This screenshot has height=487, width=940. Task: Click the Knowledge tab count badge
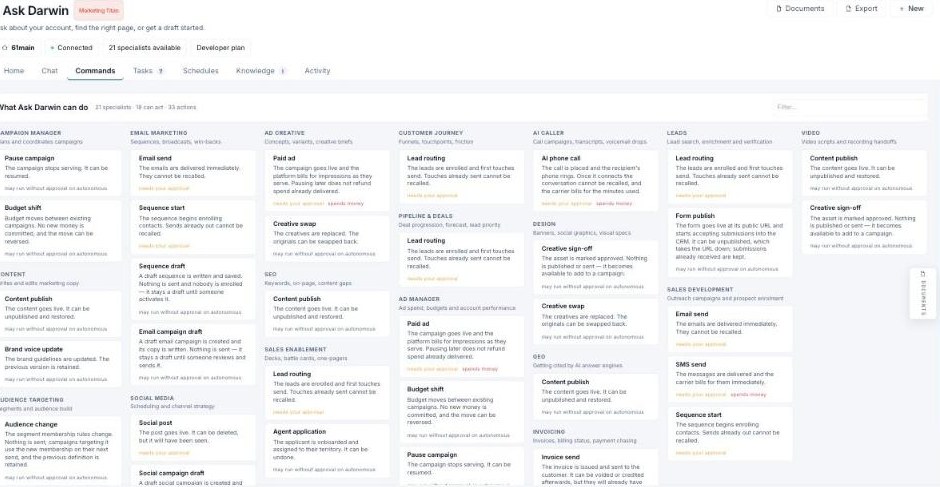(283, 71)
